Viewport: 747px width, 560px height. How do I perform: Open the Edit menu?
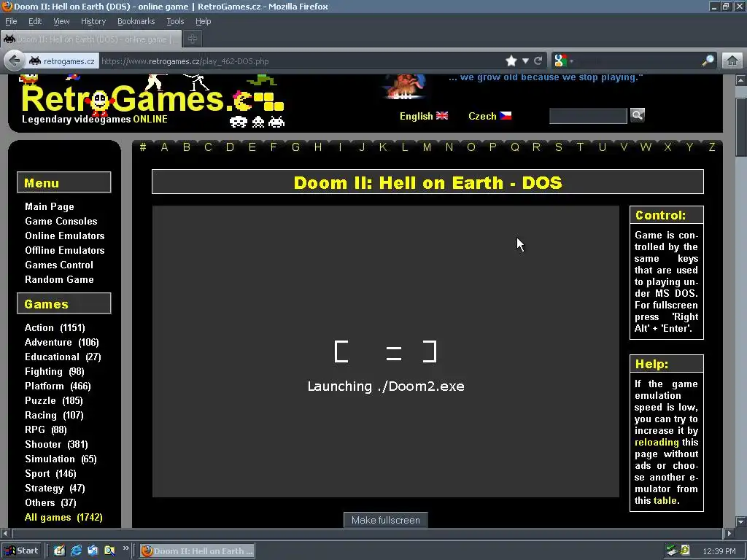point(35,21)
